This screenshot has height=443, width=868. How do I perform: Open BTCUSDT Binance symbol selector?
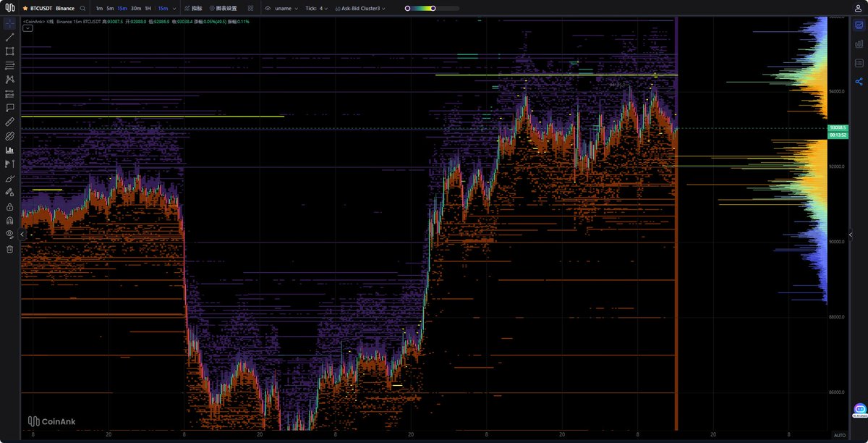tap(52, 8)
